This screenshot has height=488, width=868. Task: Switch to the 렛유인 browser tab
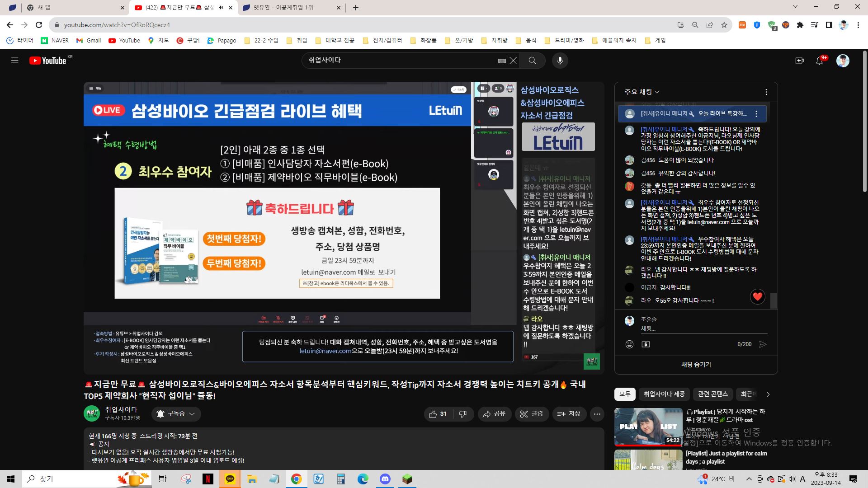289,8
